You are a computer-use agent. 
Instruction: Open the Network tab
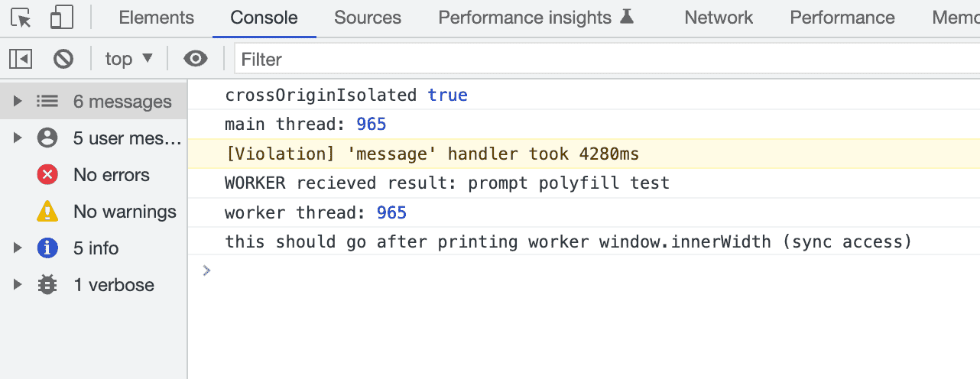point(719,18)
